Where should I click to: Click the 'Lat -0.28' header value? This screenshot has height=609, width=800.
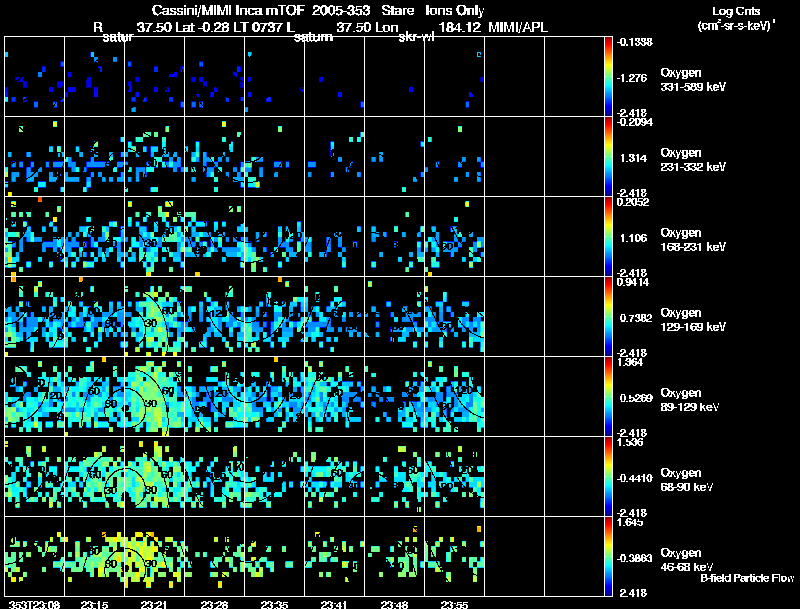coord(202,27)
